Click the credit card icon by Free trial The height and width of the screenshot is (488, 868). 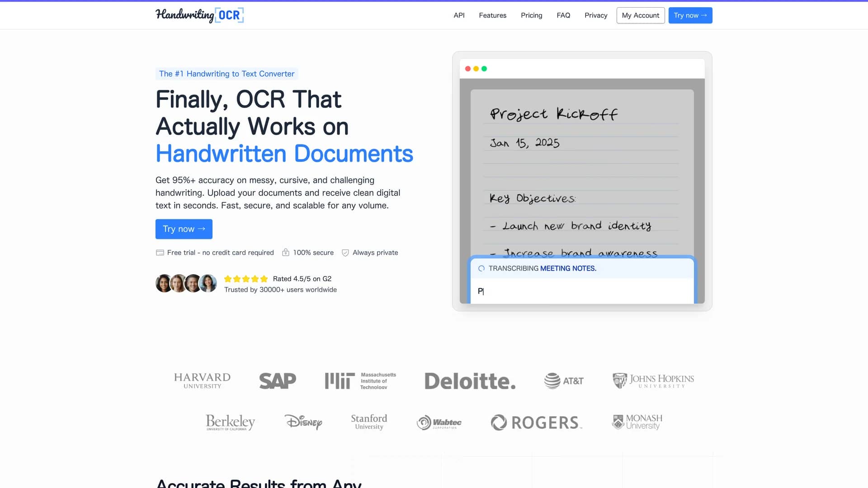160,253
